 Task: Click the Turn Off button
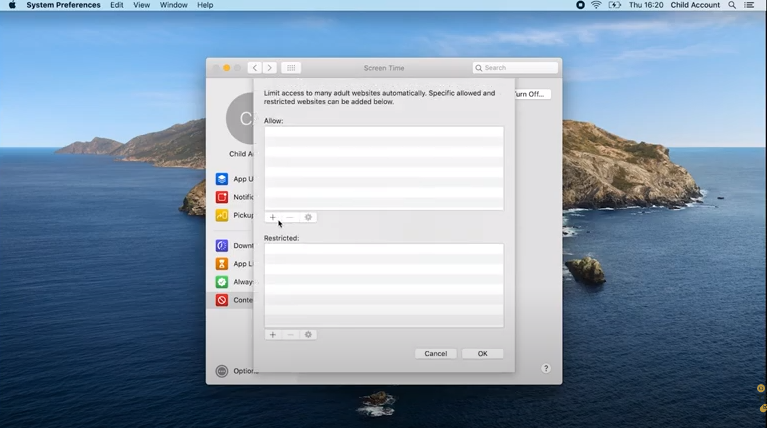click(532, 94)
